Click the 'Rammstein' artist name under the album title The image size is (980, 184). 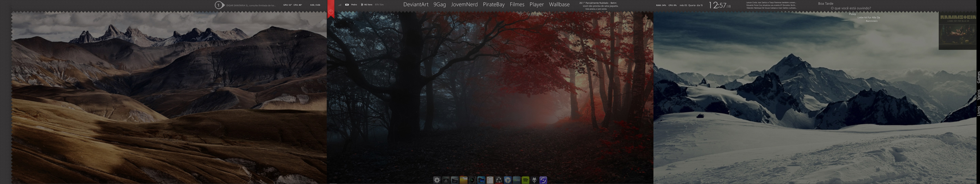click(x=872, y=21)
